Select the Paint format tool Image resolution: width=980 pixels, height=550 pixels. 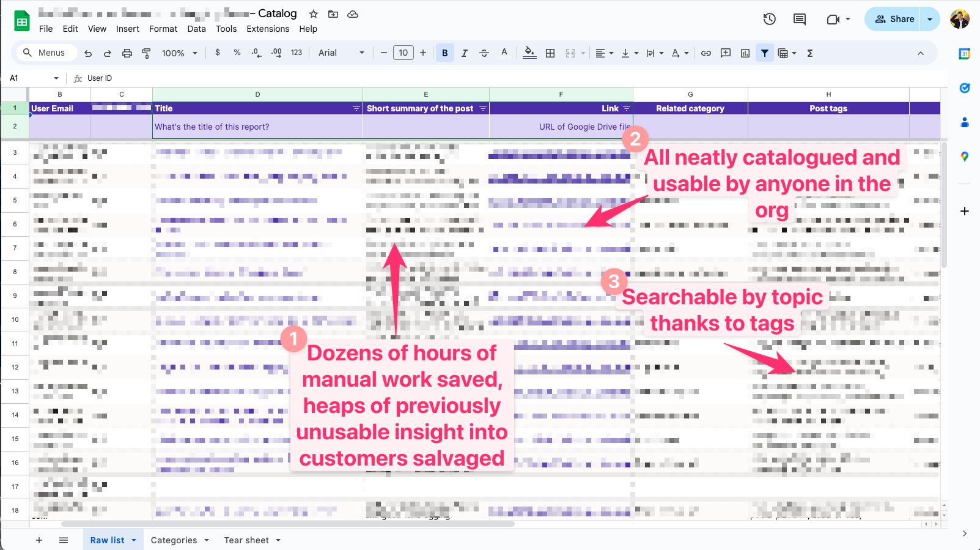pos(146,53)
